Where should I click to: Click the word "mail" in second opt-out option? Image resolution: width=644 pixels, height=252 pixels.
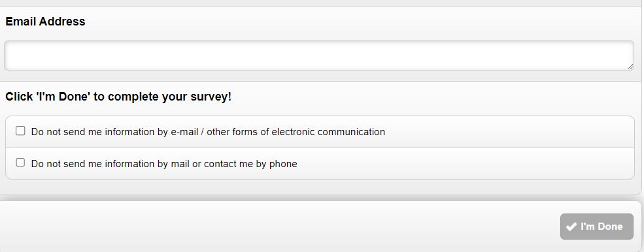[179, 164]
